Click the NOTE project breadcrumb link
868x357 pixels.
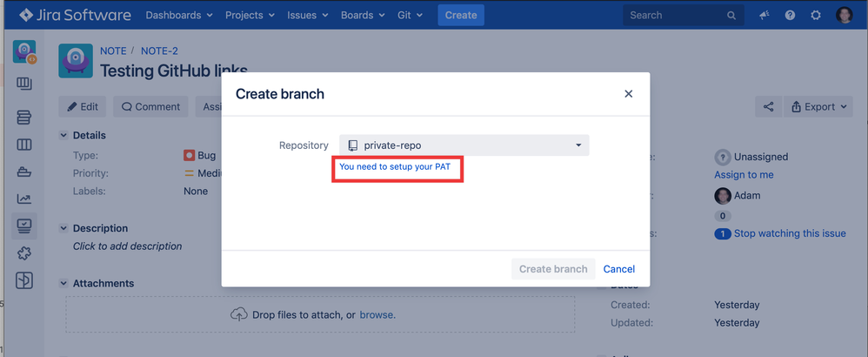(x=113, y=51)
